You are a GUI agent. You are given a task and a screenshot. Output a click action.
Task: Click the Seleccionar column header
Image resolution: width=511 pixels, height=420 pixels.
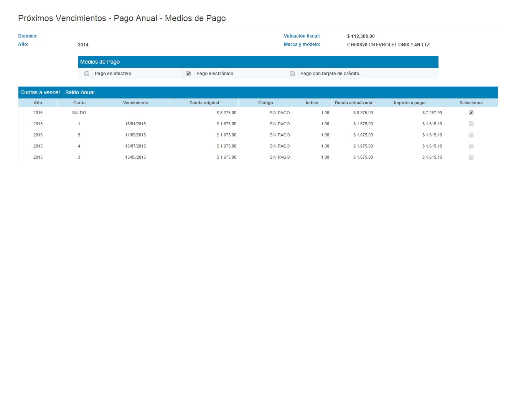[471, 103]
